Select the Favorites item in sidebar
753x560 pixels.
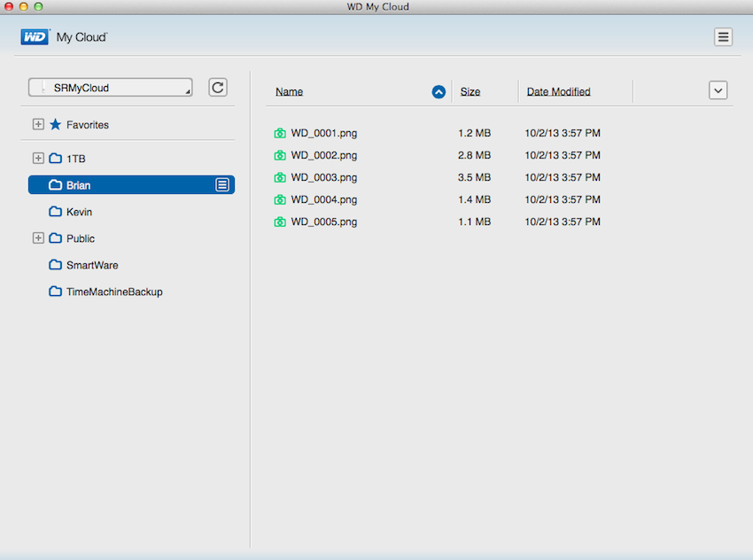88,125
